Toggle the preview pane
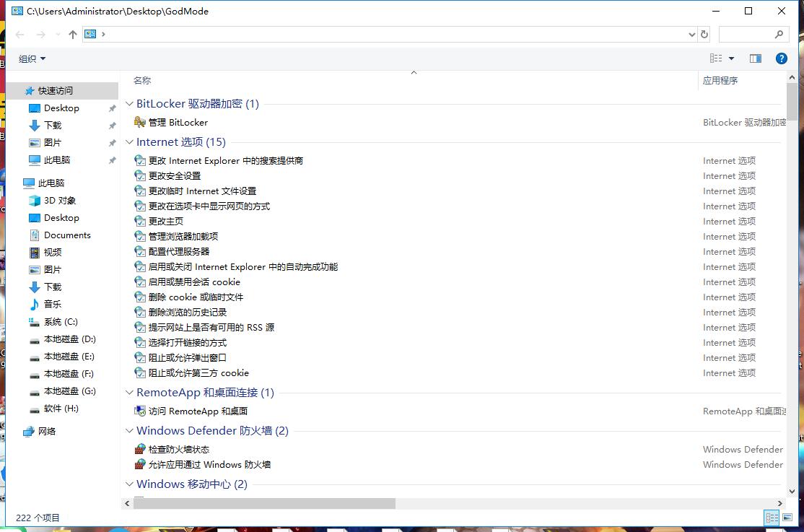Viewport: 804px width, 532px height. pyautogui.click(x=755, y=58)
